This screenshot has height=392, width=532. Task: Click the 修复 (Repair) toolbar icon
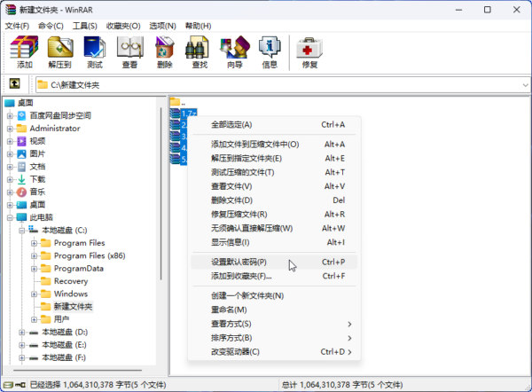tap(309, 53)
